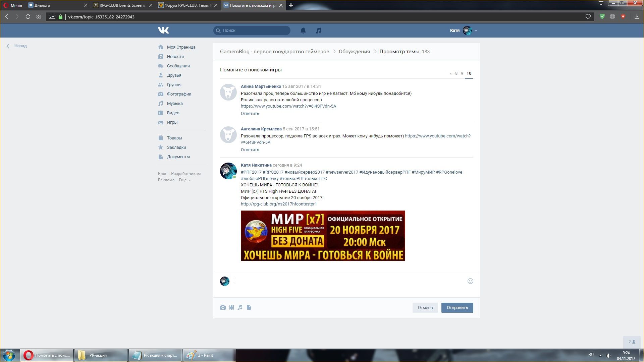Screen dimensions: 644x362
Task: Attach a video with film icon
Action: (231, 307)
